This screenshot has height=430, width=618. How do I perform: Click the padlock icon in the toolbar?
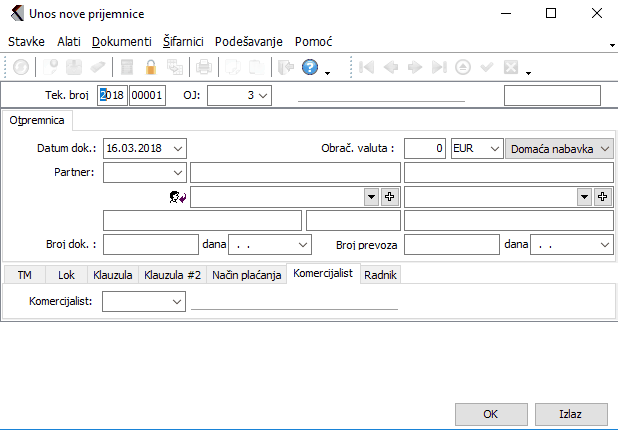pos(152,68)
